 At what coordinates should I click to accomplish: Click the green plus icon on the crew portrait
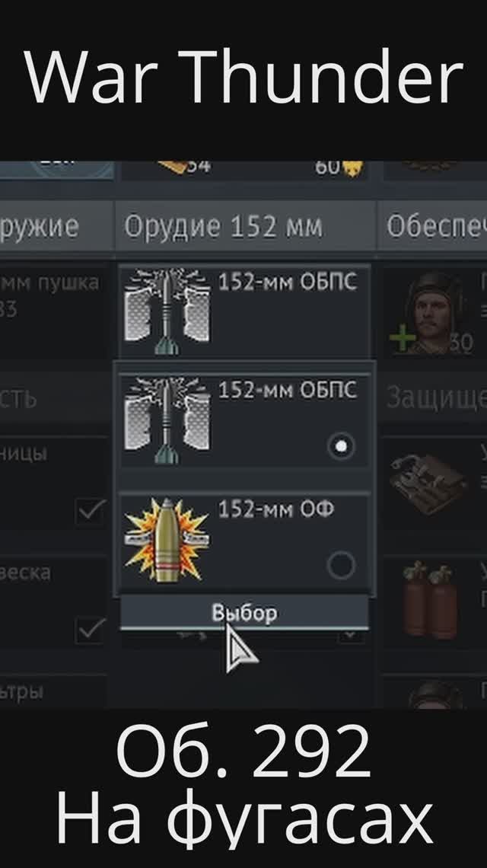click(x=403, y=340)
